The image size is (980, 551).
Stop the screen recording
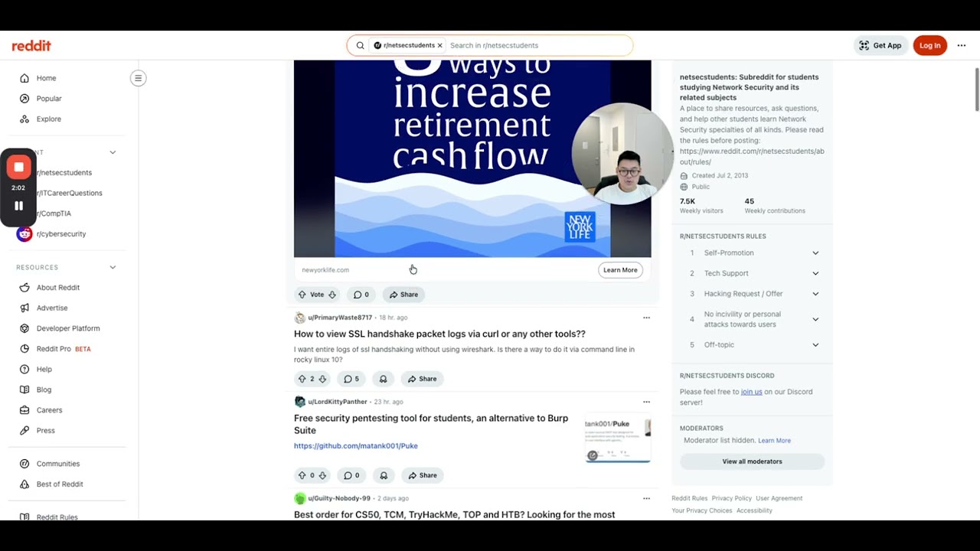tap(18, 167)
